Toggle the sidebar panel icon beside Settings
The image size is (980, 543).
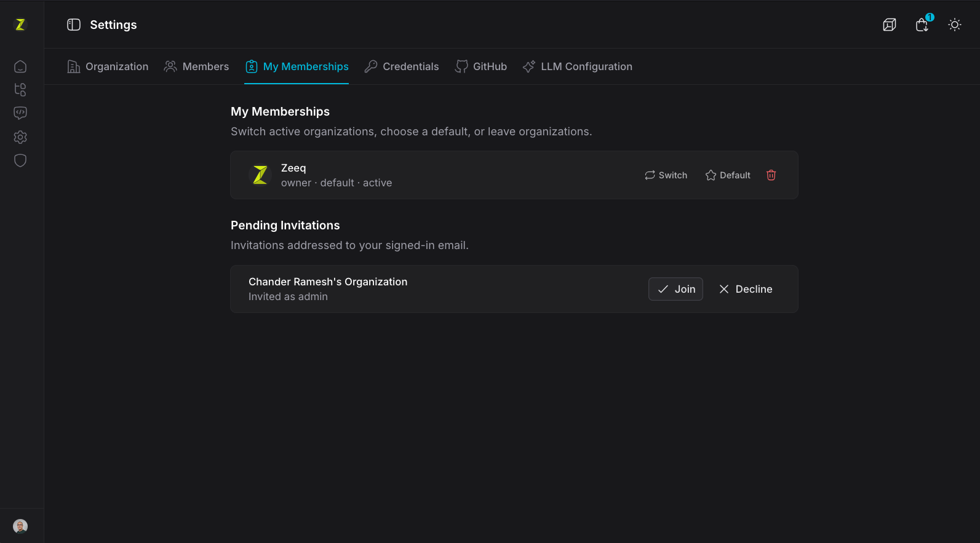74,25
